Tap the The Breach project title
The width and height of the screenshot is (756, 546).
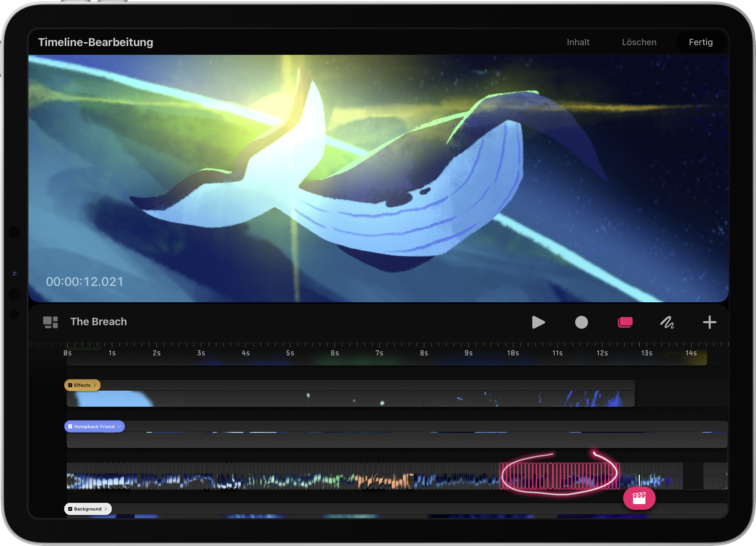coord(98,322)
